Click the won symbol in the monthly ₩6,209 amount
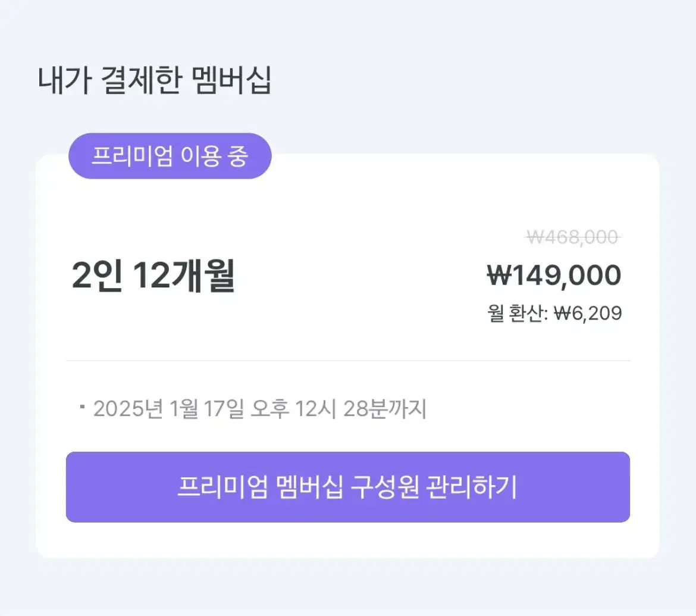The image size is (696, 616). pos(562,314)
